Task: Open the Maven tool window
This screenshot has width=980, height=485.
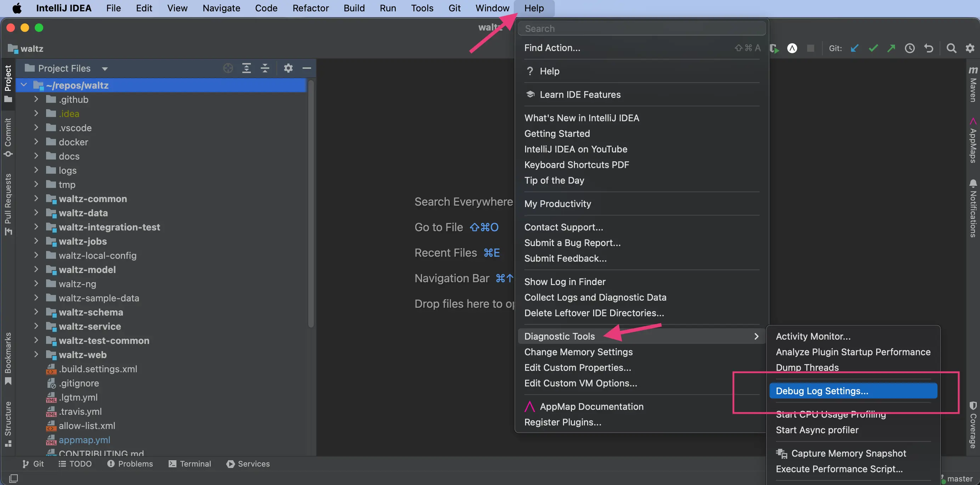Action: pos(973,84)
